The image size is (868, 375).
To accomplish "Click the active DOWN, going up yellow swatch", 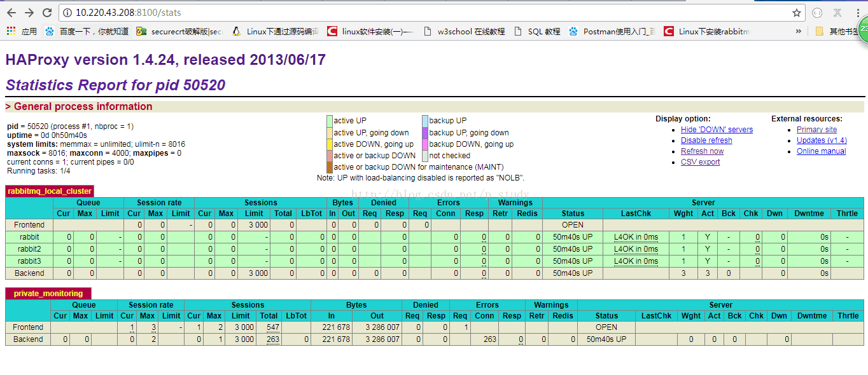I will (x=330, y=144).
